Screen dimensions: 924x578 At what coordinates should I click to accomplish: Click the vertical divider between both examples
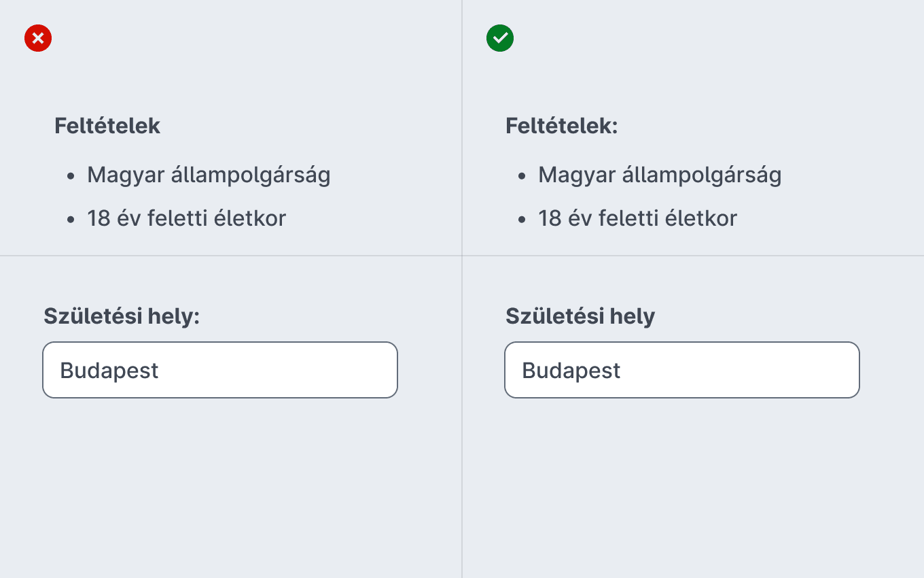pyautogui.click(x=462, y=289)
